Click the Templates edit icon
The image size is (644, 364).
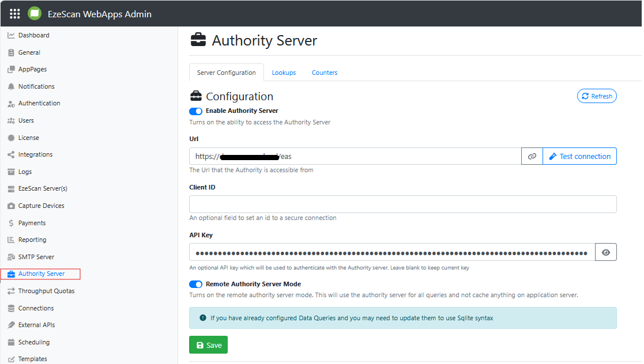click(11, 359)
